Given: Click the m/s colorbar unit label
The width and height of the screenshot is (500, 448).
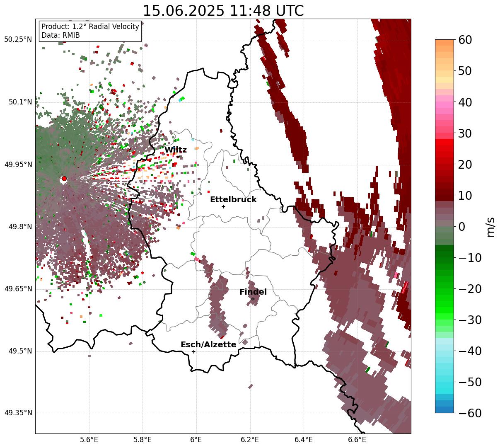Looking at the screenshot, I should pos(491,227).
